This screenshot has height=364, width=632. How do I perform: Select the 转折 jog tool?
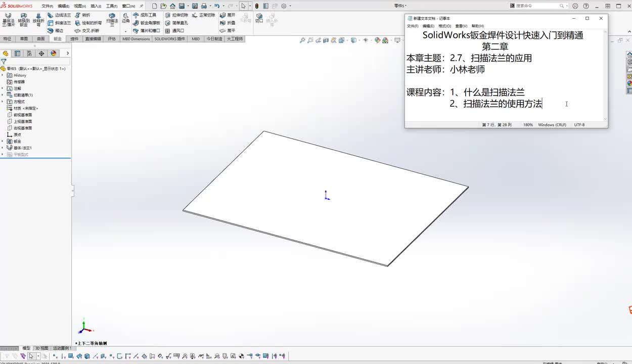tap(82, 15)
